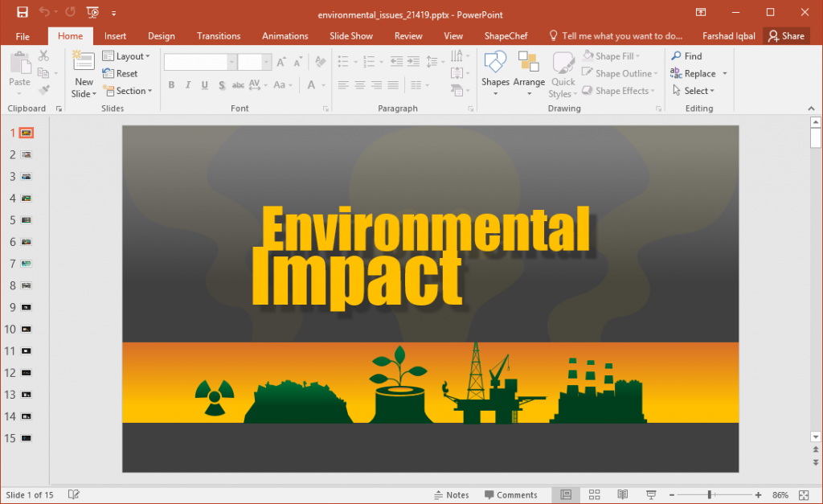Open the ShapeChef tab
This screenshot has width=823, height=504.
point(506,35)
